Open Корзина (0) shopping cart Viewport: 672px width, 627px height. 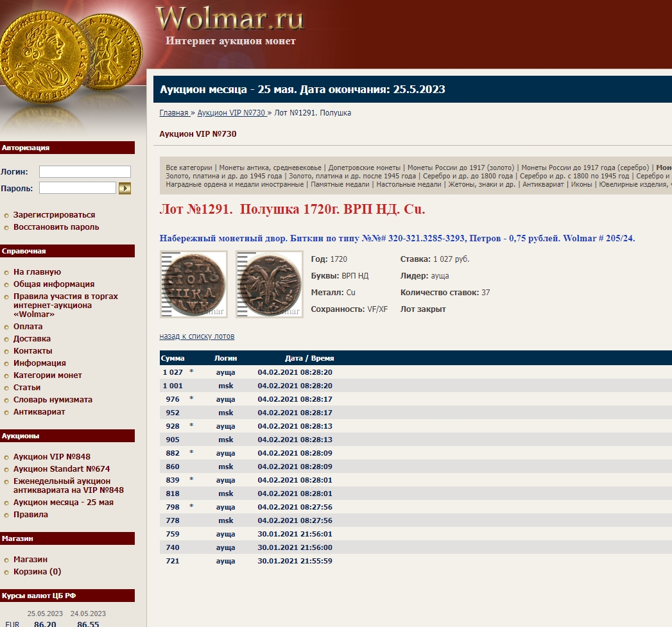[37, 572]
